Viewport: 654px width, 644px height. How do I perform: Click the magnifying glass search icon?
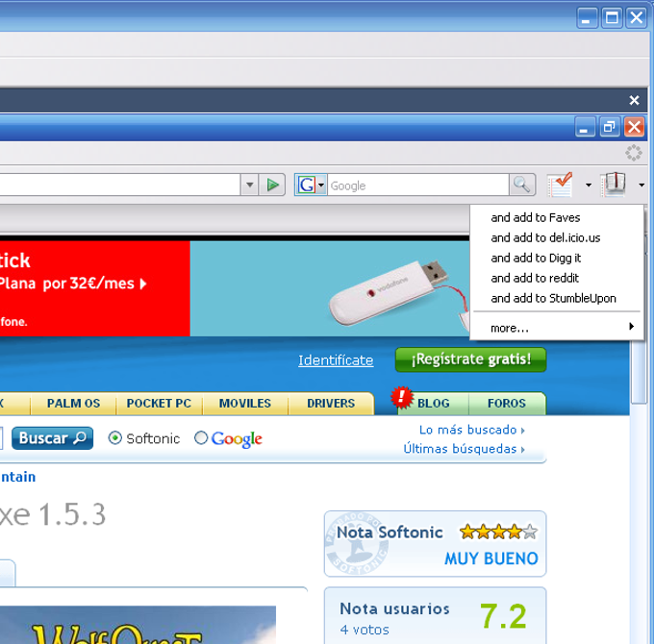tap(522, 185)
